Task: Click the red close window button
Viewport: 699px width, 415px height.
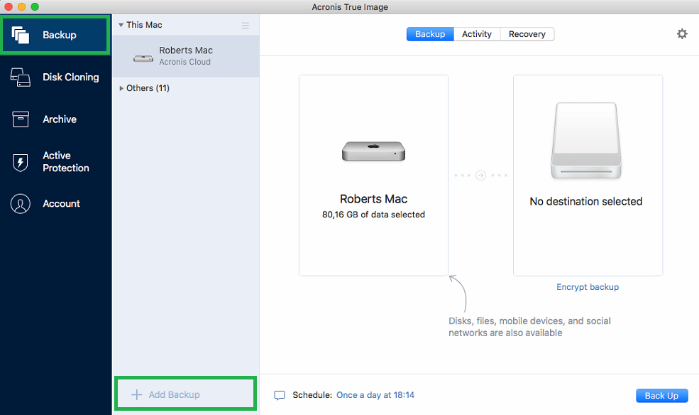Action: pos(8,7)
